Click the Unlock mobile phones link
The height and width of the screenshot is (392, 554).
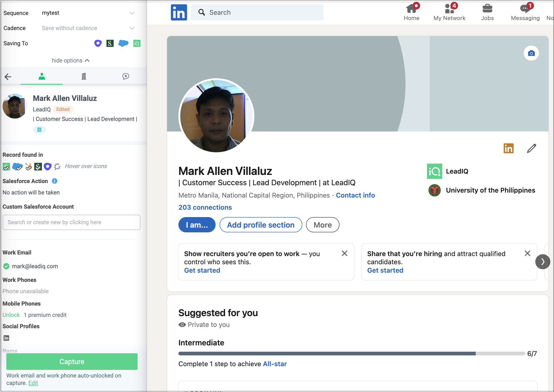[x=11, y=315]
